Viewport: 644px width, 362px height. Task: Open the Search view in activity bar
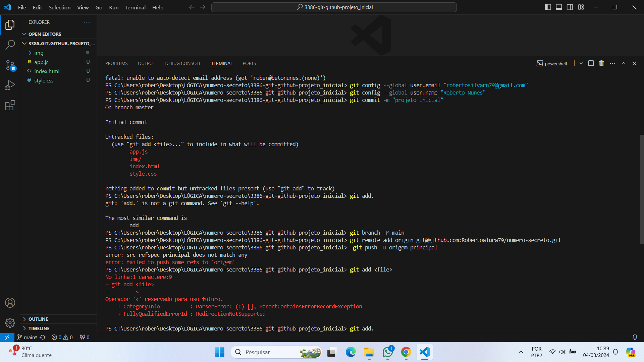10,45
